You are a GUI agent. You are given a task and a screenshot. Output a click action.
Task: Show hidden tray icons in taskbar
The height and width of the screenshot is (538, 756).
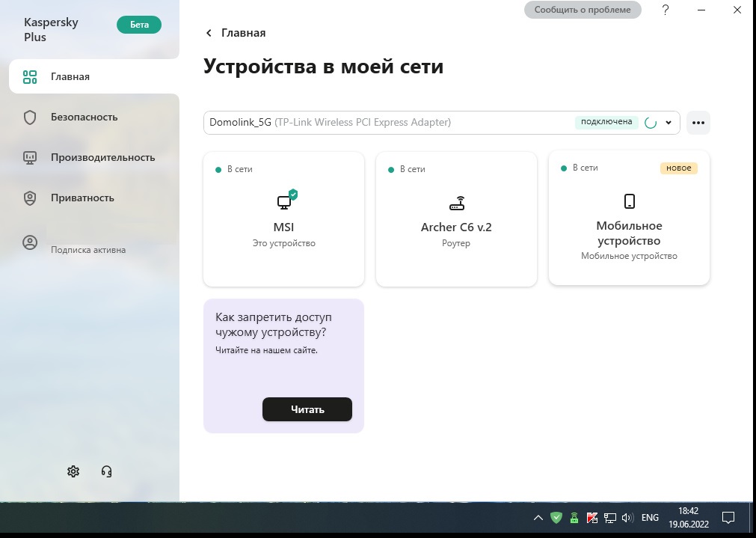click(538, 519)
